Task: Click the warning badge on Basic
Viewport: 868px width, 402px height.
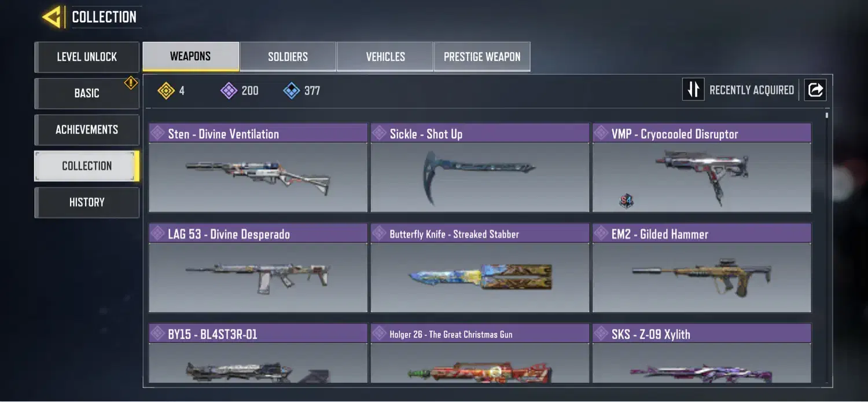Action: [131, 83]
